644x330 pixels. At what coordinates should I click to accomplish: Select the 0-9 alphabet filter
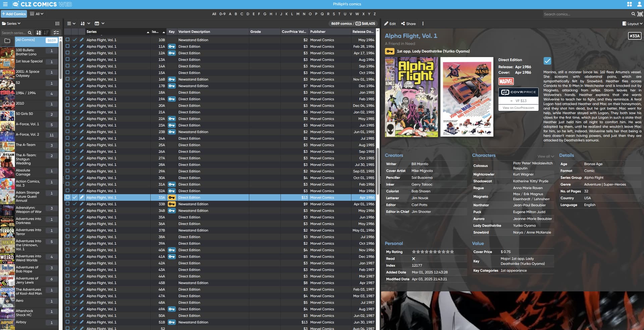click(222, 14)
